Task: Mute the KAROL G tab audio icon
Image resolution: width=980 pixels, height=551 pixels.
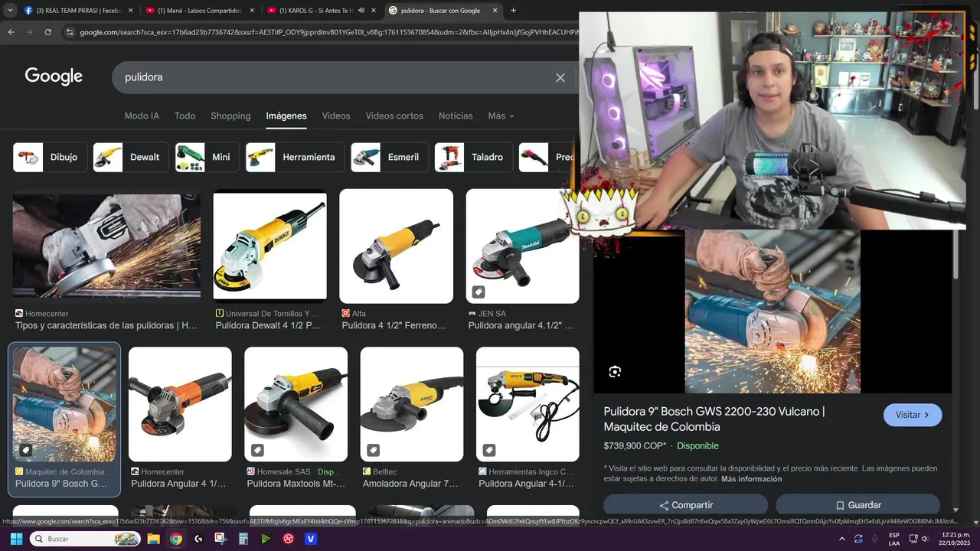Action: pyautogui.click(x=361, y=11)
